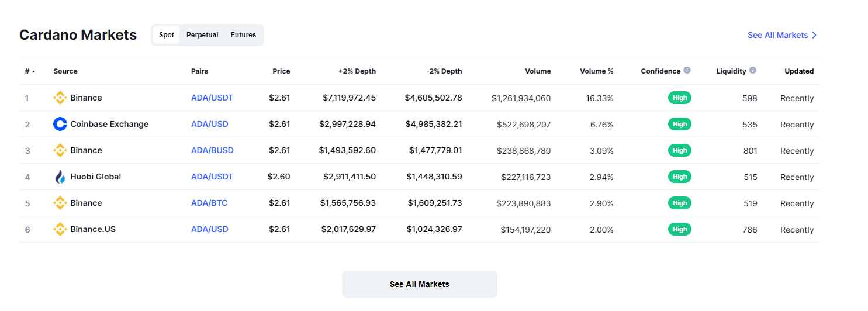The image size is (868, 311).
Task: Click the Binance logo in row 5
Action: (60, 203)
